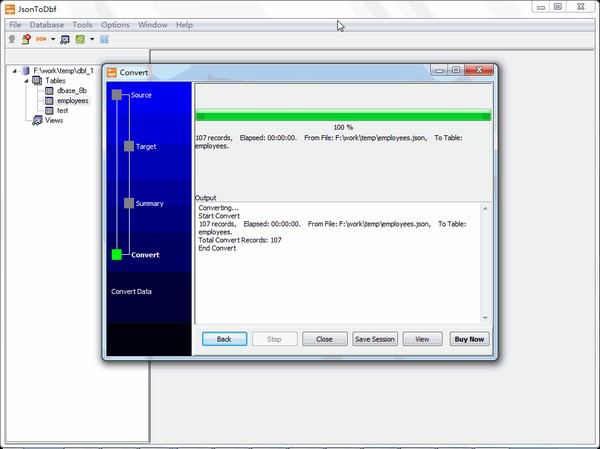This screenshot has height=449, width=600.
Task: Click inside the Output log text area
Action: click(x=340, y=290)
